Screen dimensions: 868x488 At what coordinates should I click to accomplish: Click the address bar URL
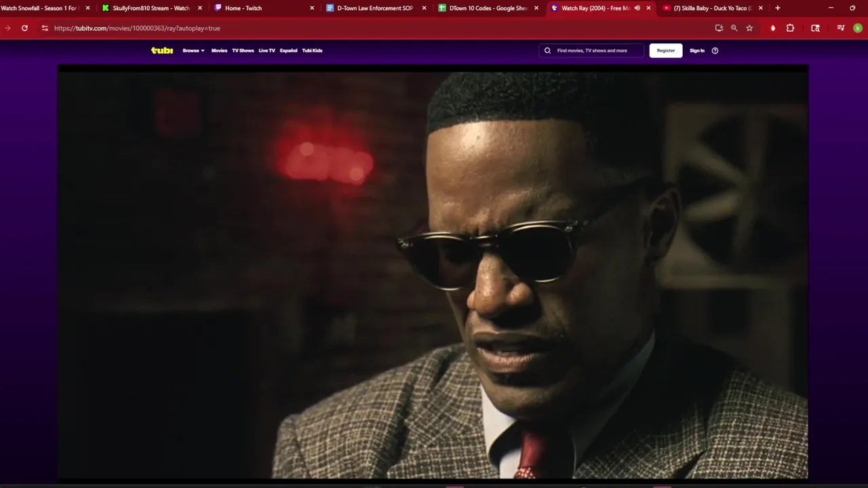(x=137, y=28)
